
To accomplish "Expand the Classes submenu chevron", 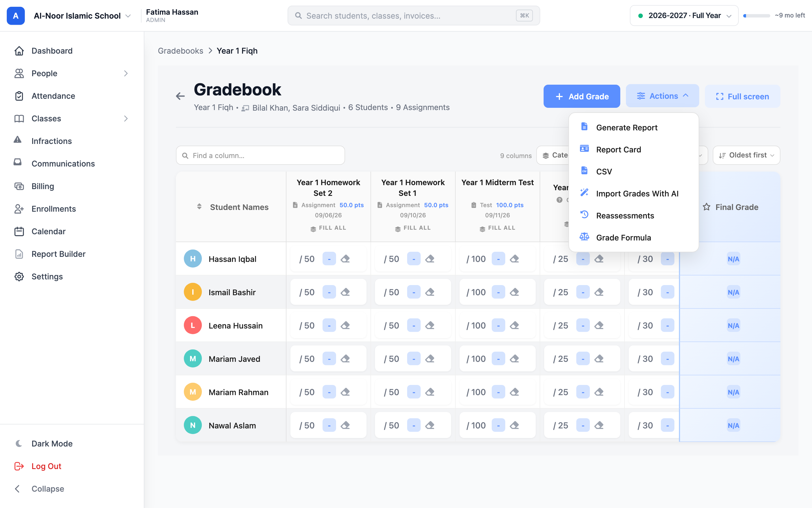I will click(126, 118).
